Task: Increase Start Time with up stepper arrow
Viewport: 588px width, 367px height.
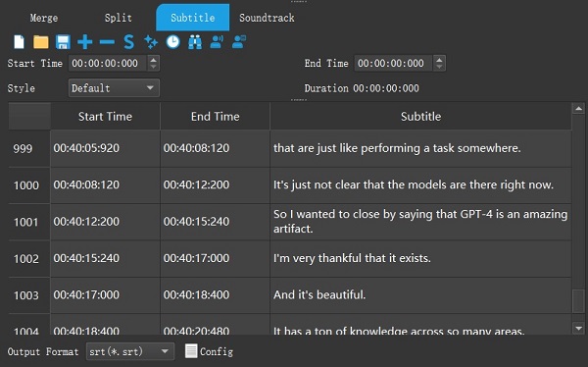Action: click(x=153, y=59)
